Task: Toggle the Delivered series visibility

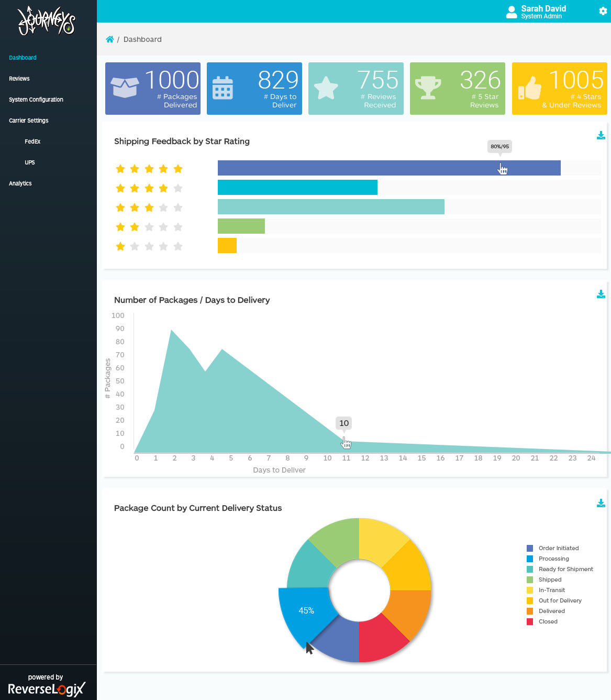Action: click(552, 611)
